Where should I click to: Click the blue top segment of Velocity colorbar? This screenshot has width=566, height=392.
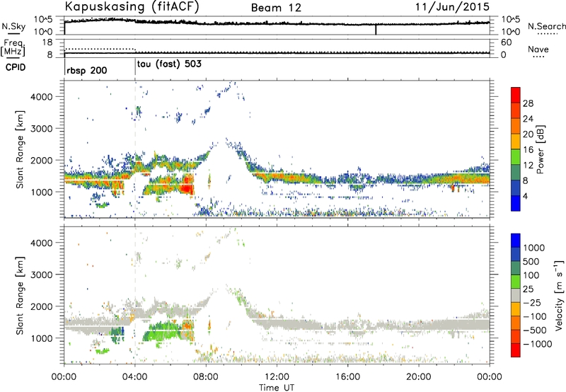(x=516, y=241)
